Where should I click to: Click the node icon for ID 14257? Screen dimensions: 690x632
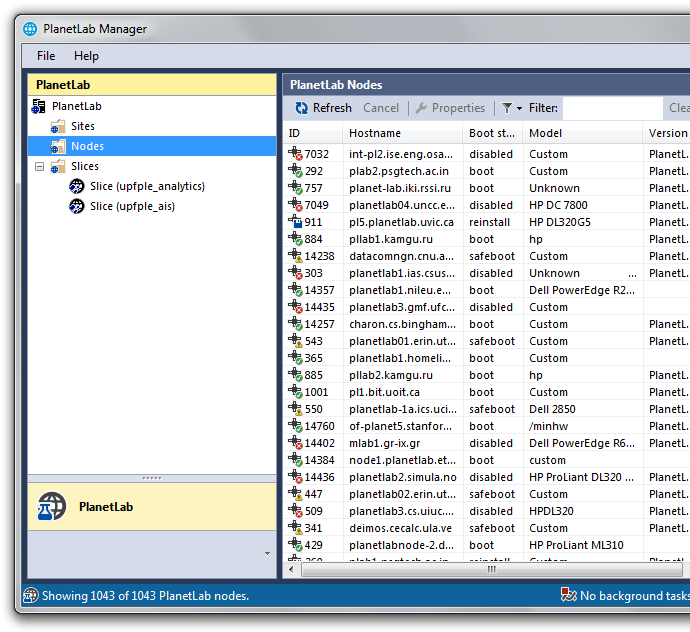pyautogui.click(x=295, y=323)
